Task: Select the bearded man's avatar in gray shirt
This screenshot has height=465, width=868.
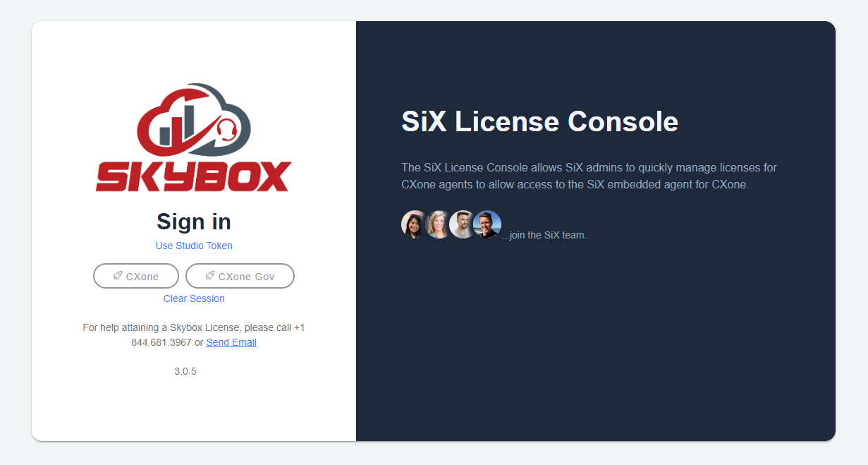Action: [462, 224]
